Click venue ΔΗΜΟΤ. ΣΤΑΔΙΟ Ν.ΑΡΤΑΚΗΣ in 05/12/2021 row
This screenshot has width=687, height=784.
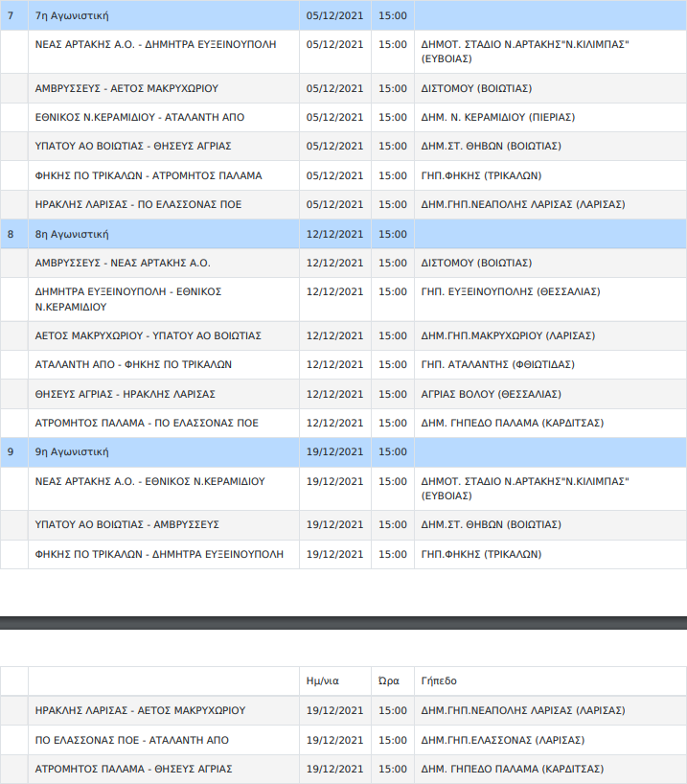(525, 52)
